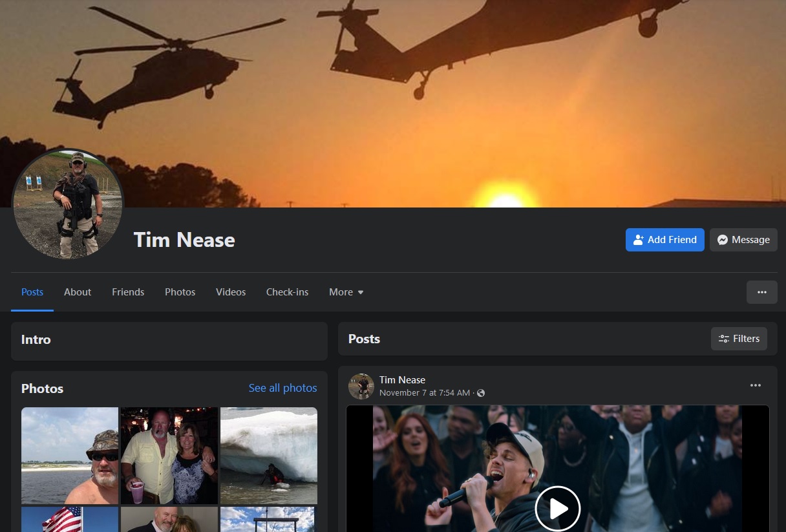Click the Add Friend button
Image resolution: width=786 pixels, height=532 pixels.
pos(664,240)
